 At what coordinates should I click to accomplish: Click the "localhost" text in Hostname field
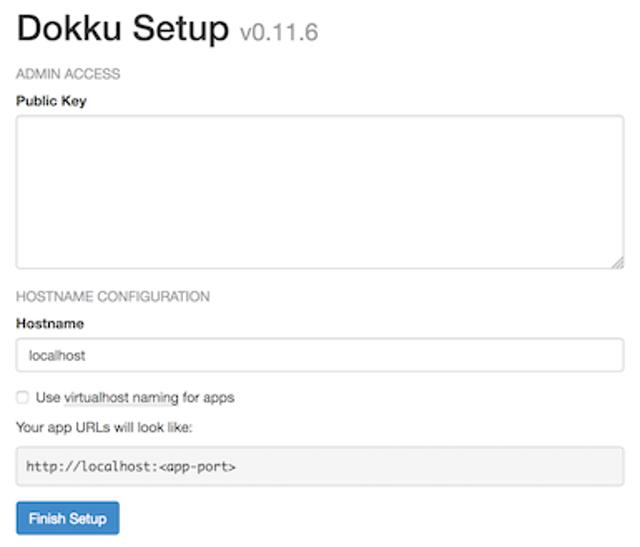click(x=57, y=355)
